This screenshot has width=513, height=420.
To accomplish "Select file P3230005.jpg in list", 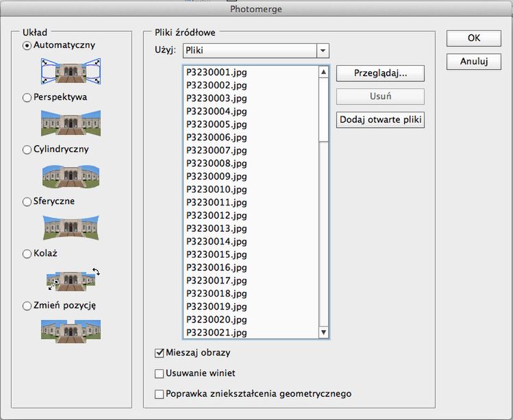I will pyautogui.click(x=251, y=125).
